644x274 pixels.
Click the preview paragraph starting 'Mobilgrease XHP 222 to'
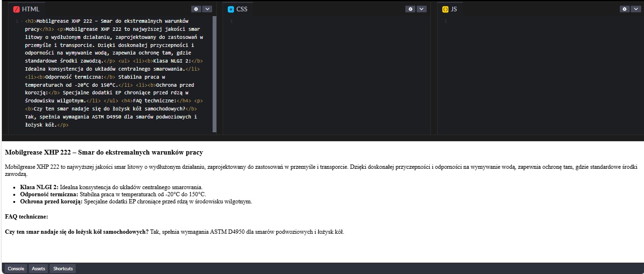322,171
